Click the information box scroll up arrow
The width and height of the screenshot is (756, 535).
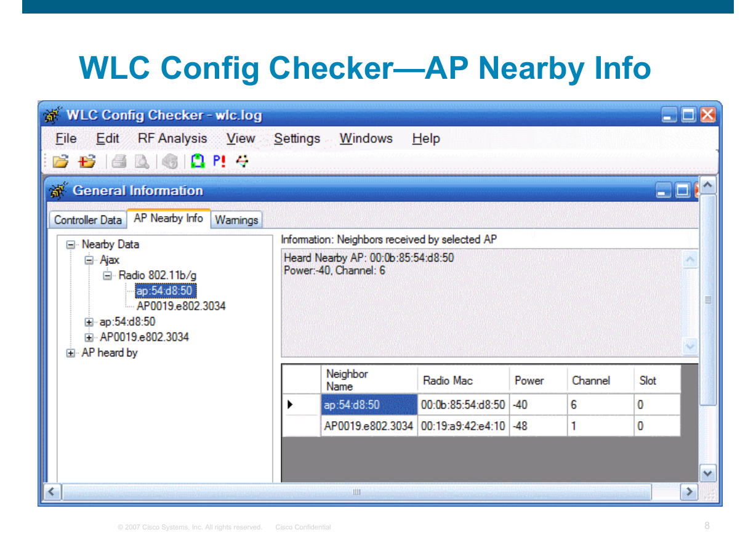tap(690, 259)
